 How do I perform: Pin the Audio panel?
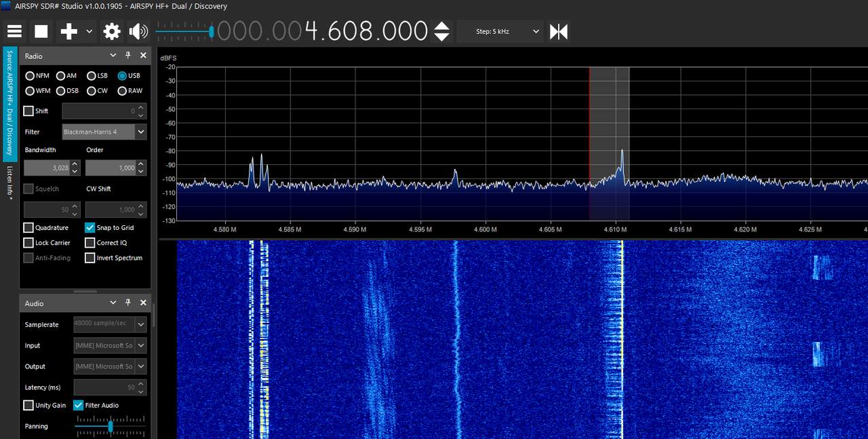pyautogui.click(x=128, y=303)
